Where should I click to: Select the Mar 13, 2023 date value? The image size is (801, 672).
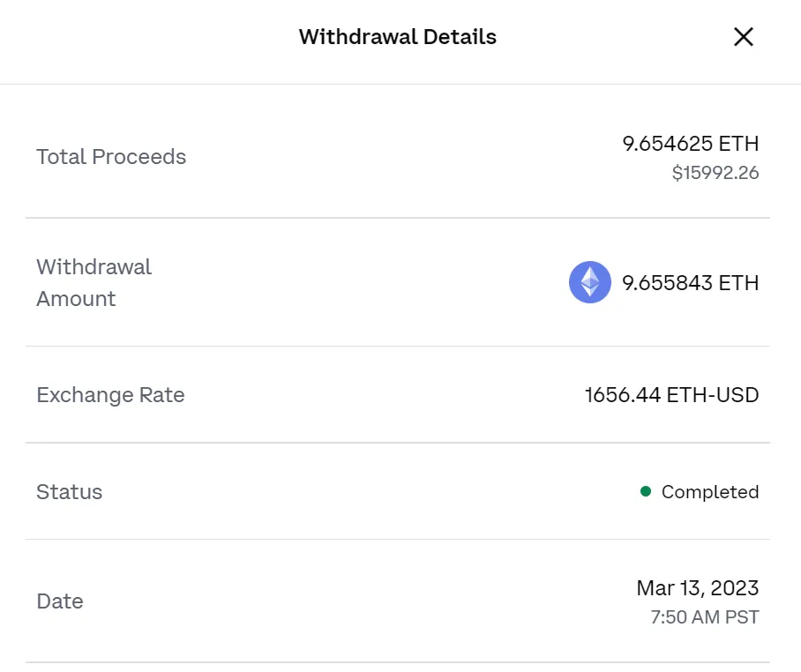698,587
